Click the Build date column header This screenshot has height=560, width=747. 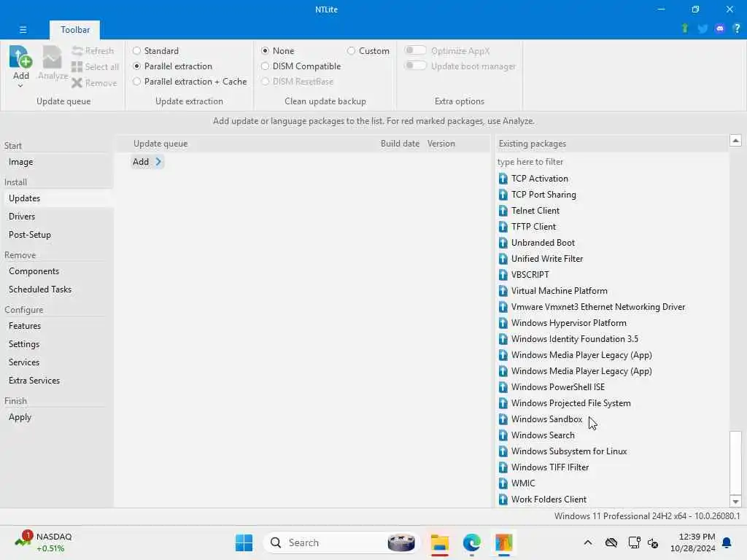pos(400,144)
